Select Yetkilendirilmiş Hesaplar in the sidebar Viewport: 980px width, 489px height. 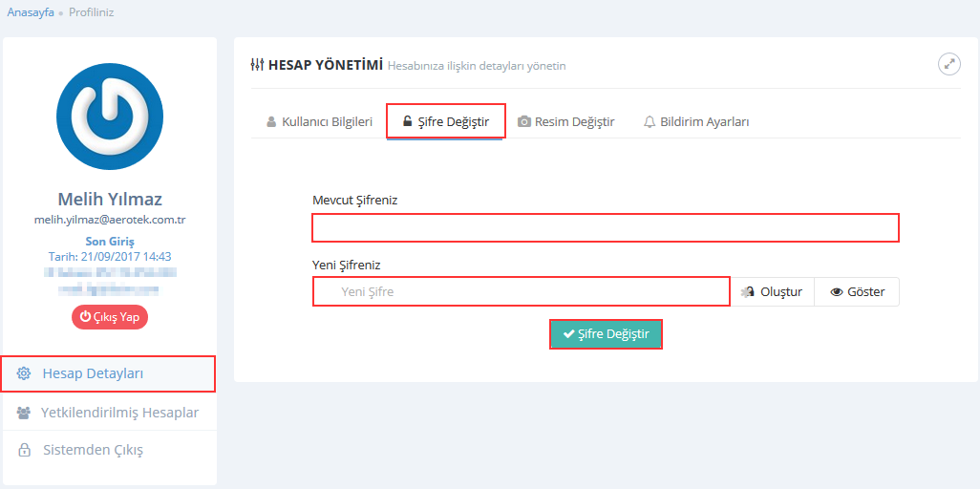(x=119, y=413)
